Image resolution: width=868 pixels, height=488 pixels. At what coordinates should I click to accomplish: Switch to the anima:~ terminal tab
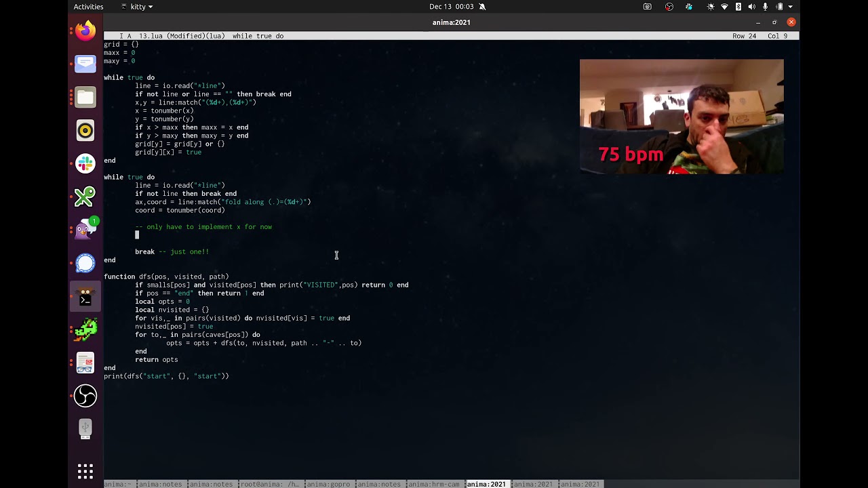tap(118, 484)
